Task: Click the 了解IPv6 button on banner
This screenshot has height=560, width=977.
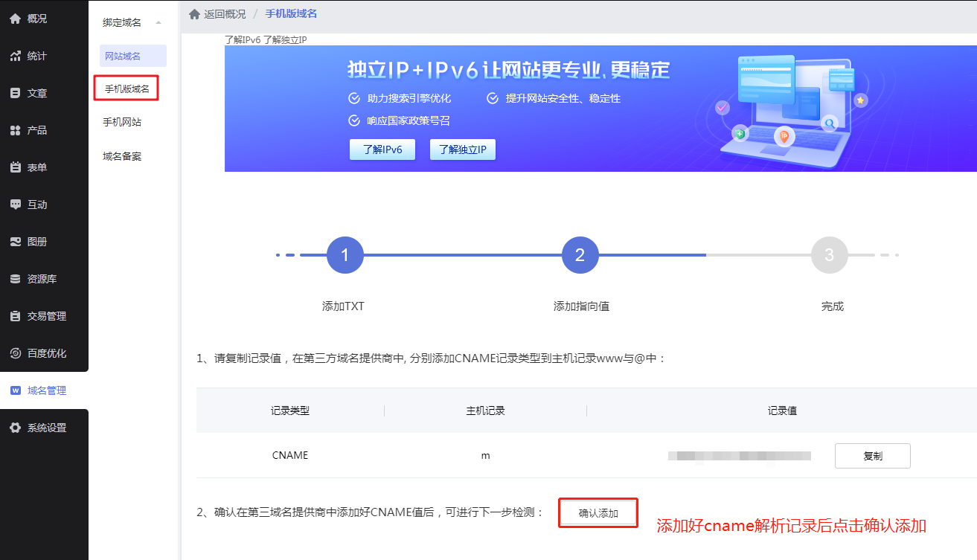Action: 382,149
